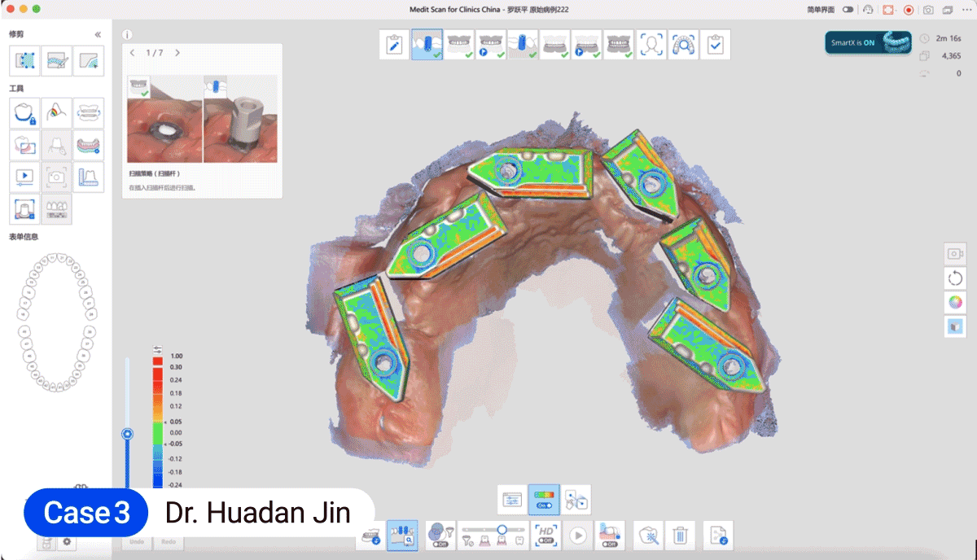Toggle the color deviation map display

click(543, 499)
